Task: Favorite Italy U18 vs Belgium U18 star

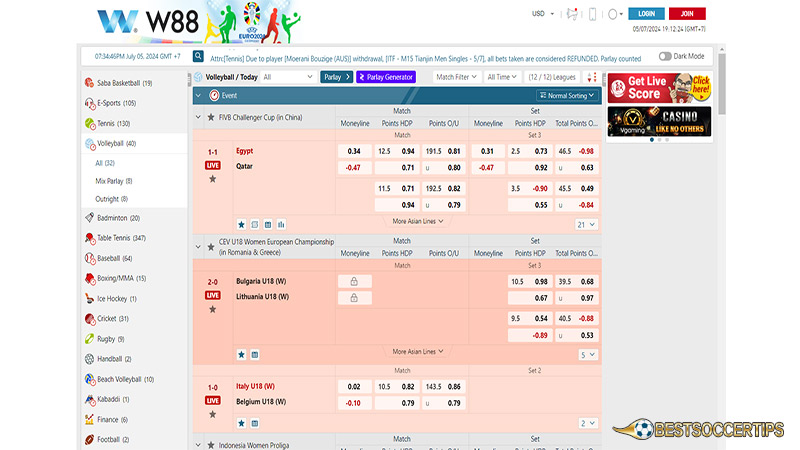Action: tap(213, 414)
